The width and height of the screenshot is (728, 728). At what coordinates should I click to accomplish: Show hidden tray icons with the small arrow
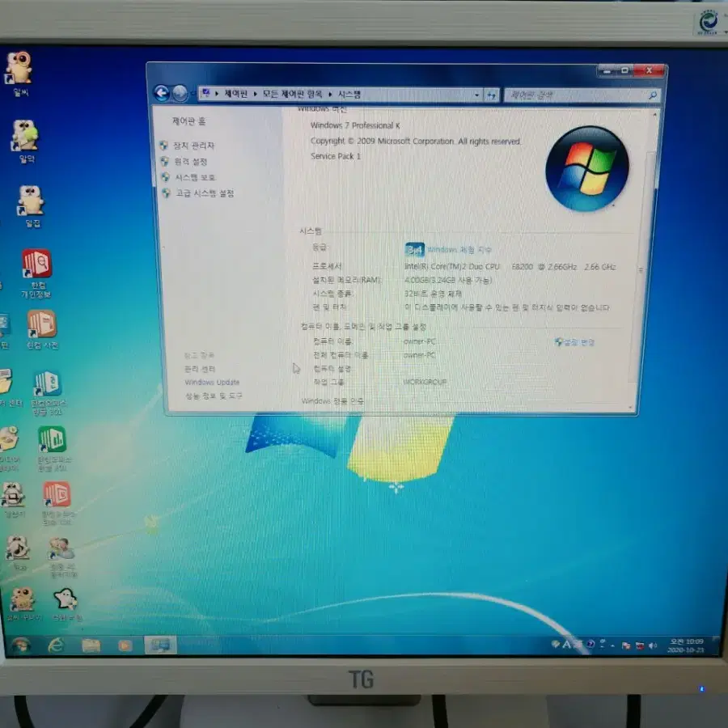613,645
